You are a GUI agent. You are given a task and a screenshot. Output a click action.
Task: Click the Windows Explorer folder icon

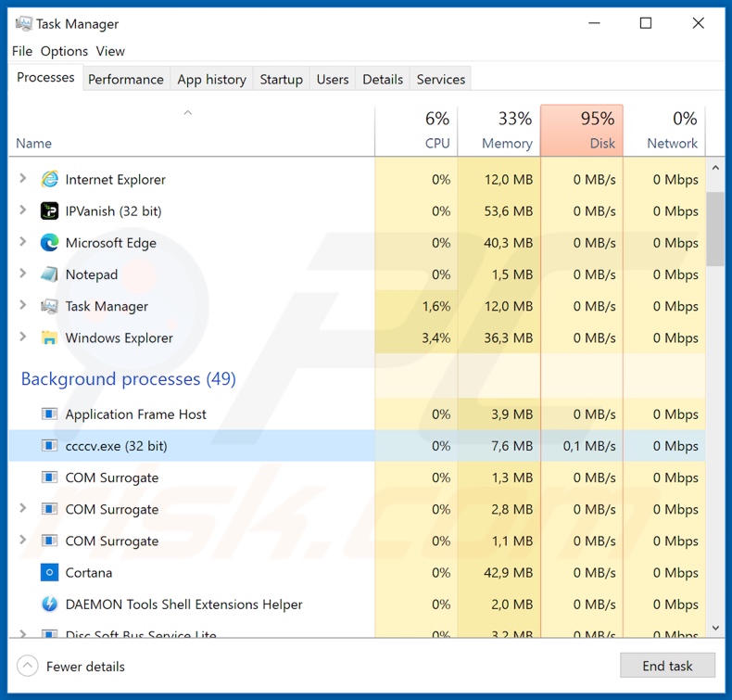(49, 337)
